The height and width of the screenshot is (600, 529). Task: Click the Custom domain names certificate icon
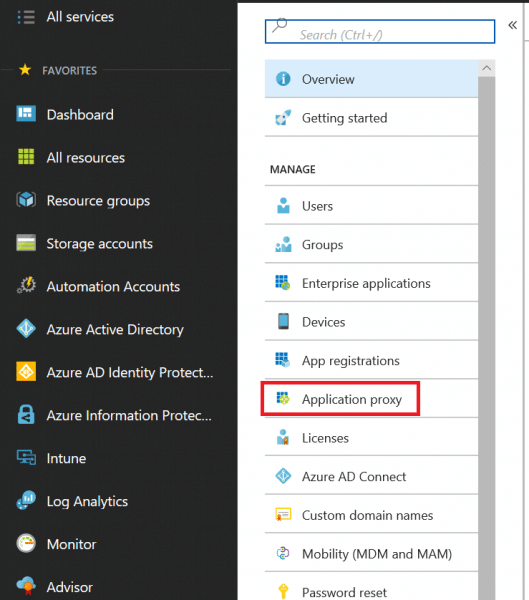point(283,515)
